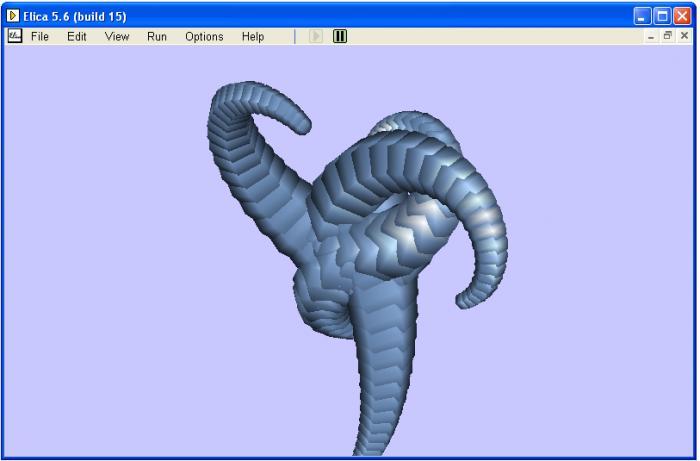This screenshot has height=461, width=700.
Task: Open the Options menu
Action: [204, 37]
